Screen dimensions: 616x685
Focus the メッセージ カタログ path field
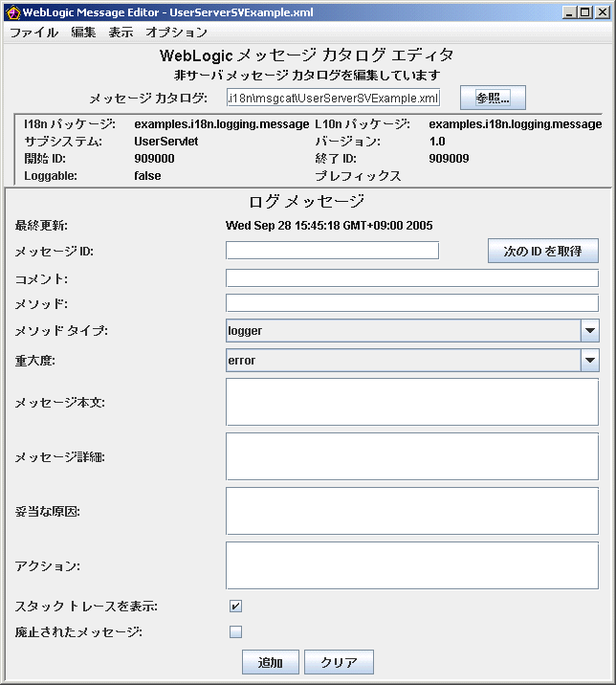333,98
